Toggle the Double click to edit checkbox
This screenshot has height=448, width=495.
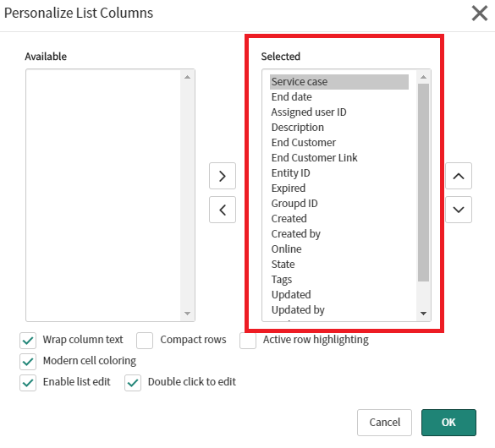[133, 382]
